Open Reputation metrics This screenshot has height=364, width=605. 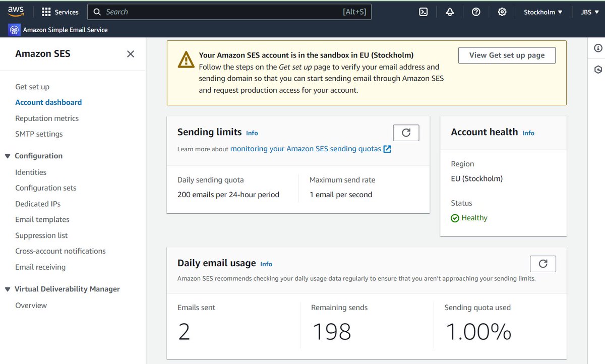(x=47, y=118)
